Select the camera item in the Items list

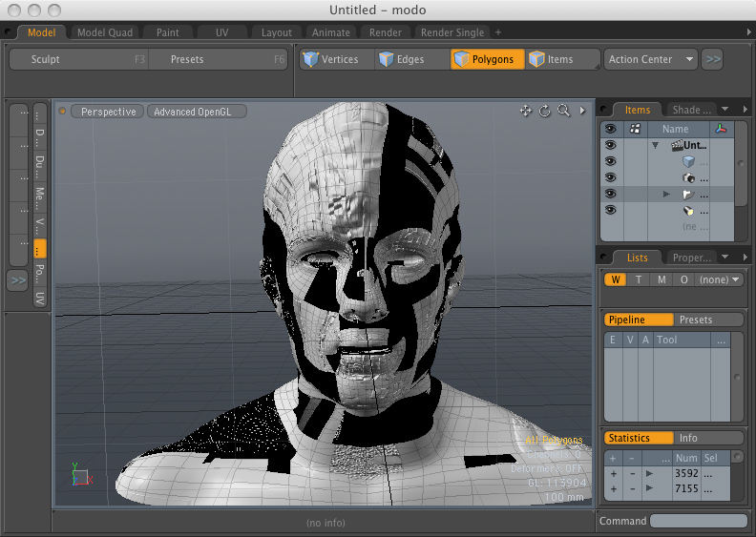point(689,178)
